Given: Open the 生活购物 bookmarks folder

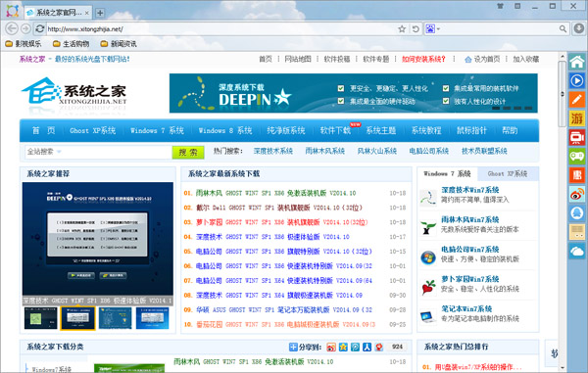Looking at the screenshot, I should coord(71,44).
